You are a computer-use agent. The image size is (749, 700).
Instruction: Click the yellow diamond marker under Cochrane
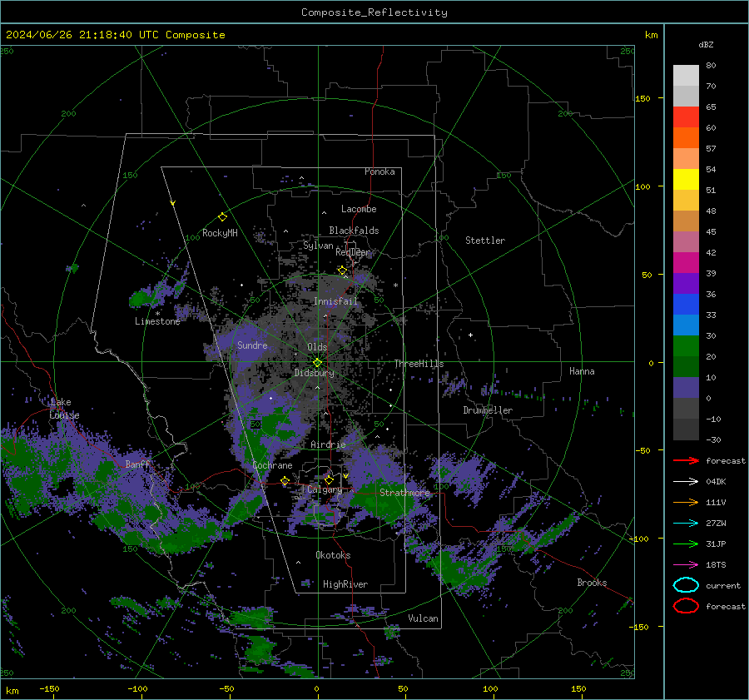pos(285,481)
